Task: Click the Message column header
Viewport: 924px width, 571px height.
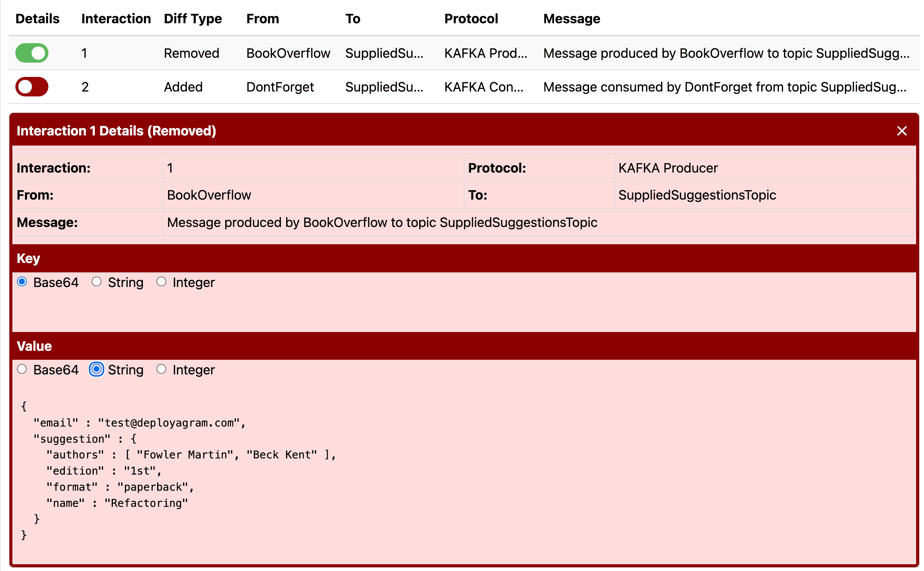Action: pyautogui.click(x=571, y=18)
